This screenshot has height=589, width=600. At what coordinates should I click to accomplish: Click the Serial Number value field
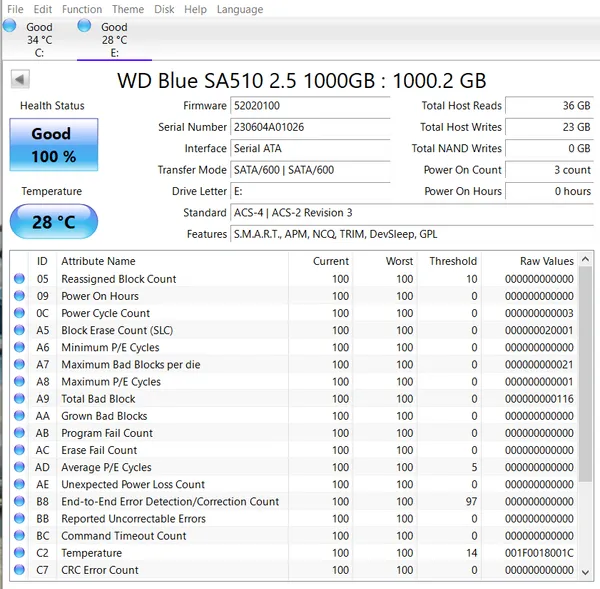[x=310, y=127]
